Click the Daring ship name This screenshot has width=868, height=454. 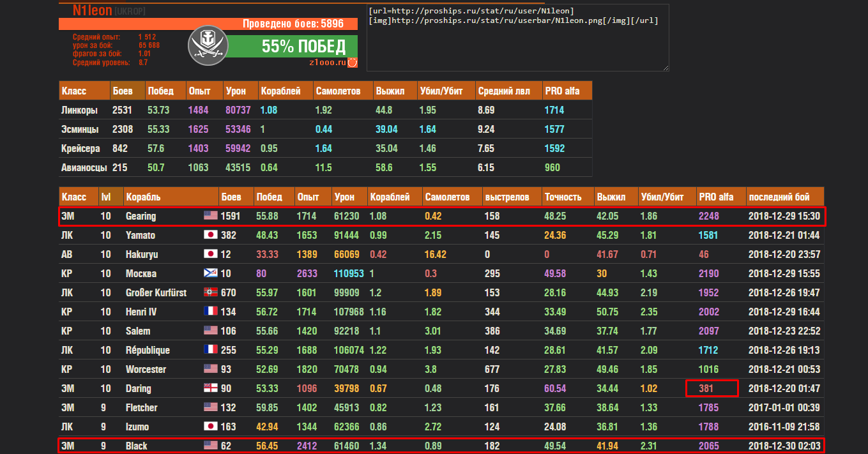[x=139, y=388]
